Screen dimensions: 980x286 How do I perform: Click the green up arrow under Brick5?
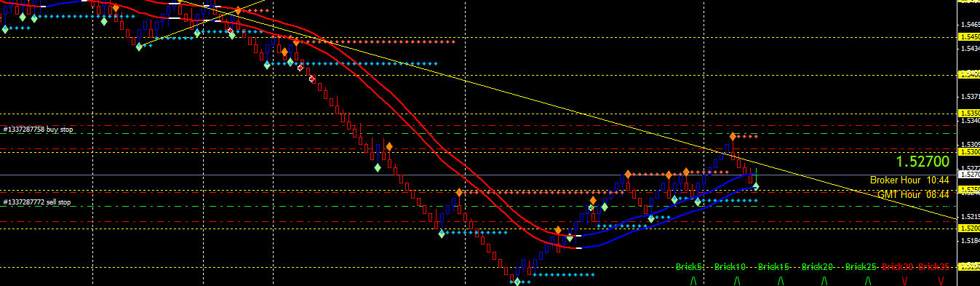point(693,280)
